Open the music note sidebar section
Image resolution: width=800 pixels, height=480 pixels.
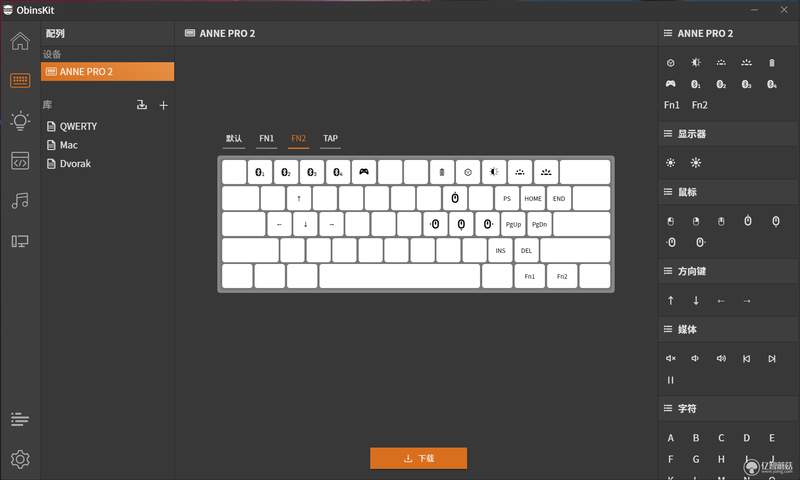(20, 200)
